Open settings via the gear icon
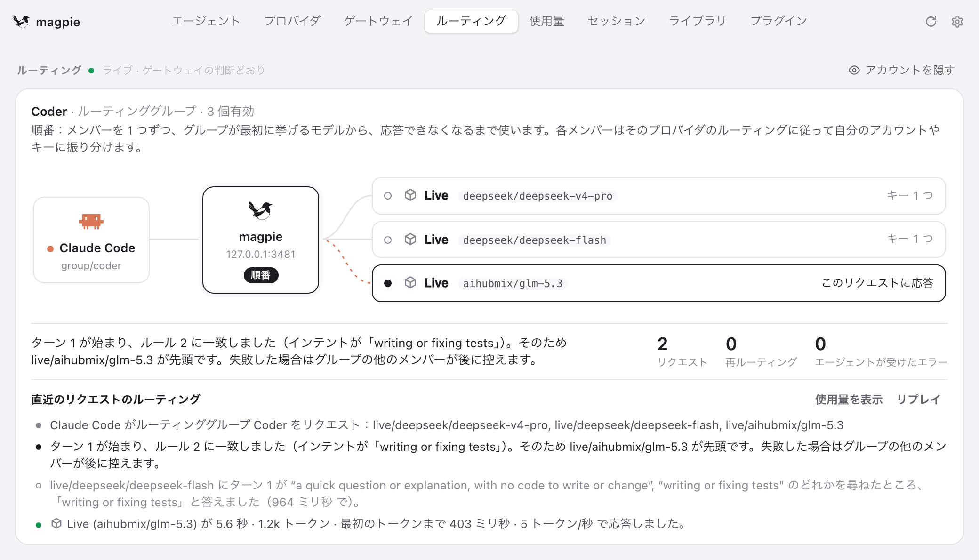The image size is (979, 560). [x=957, y=22]
